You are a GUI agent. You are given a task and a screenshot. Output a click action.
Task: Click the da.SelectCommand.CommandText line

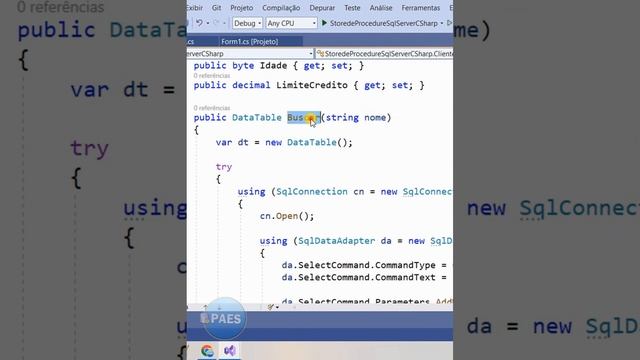364,278
